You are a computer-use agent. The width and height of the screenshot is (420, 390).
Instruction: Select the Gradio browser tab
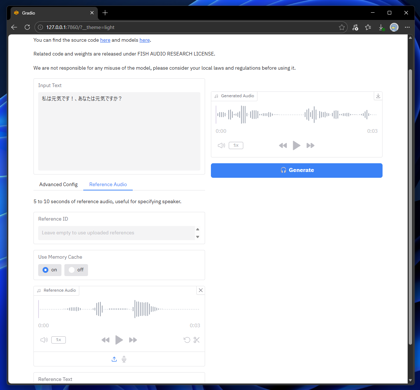54,13
